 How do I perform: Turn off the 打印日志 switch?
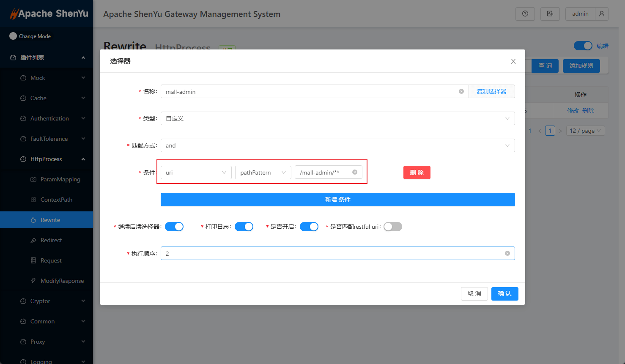(244, 227)
